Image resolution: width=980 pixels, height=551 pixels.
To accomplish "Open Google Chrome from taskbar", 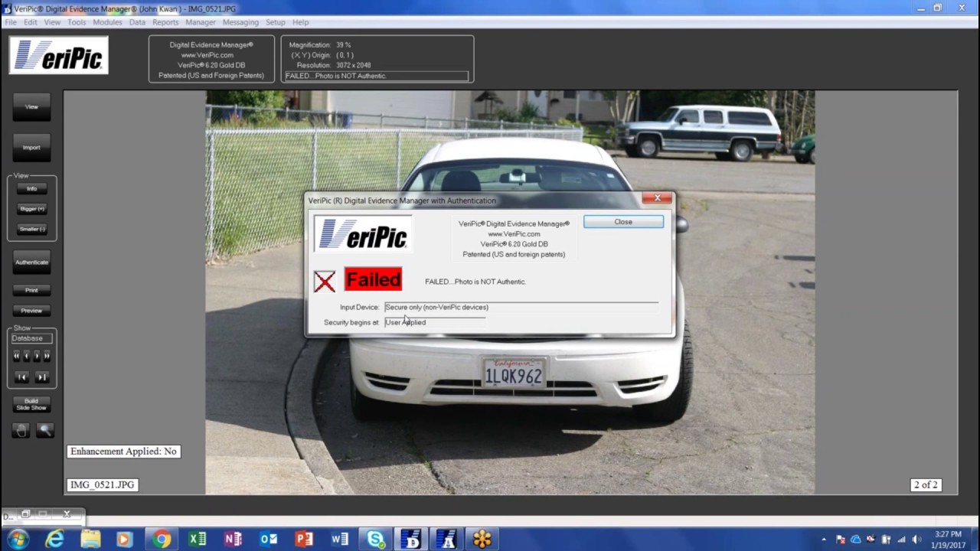I will pyautogui.click(x=161, y=540).
